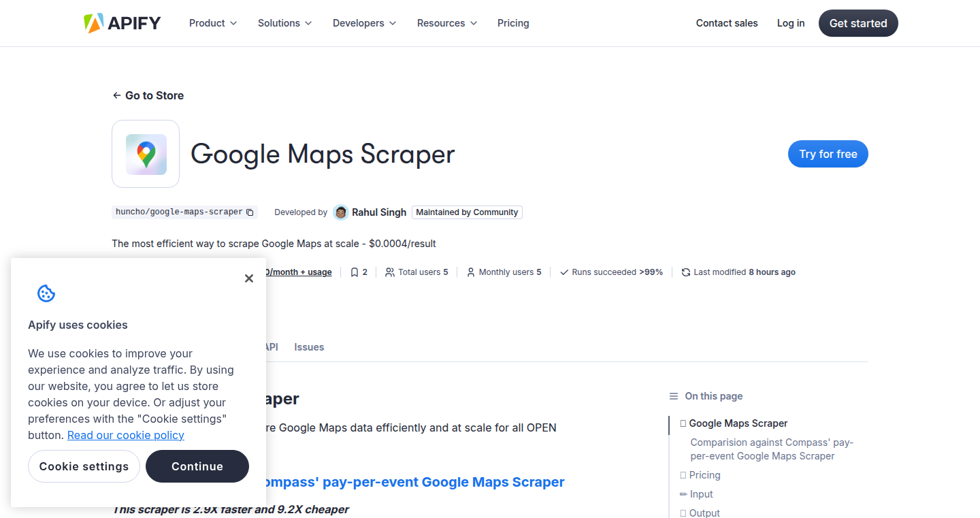Click Log in
980x518 pixels.
[791, 23]
